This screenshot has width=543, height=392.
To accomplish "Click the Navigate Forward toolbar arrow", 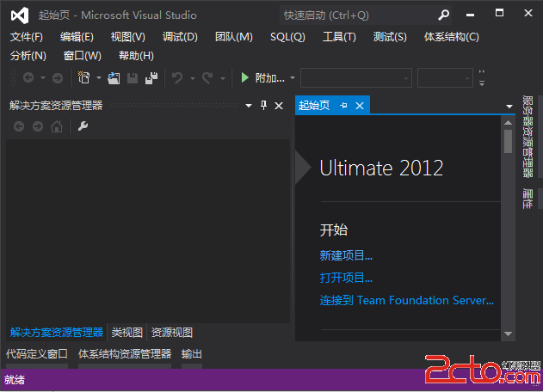I will coord(58,78).
